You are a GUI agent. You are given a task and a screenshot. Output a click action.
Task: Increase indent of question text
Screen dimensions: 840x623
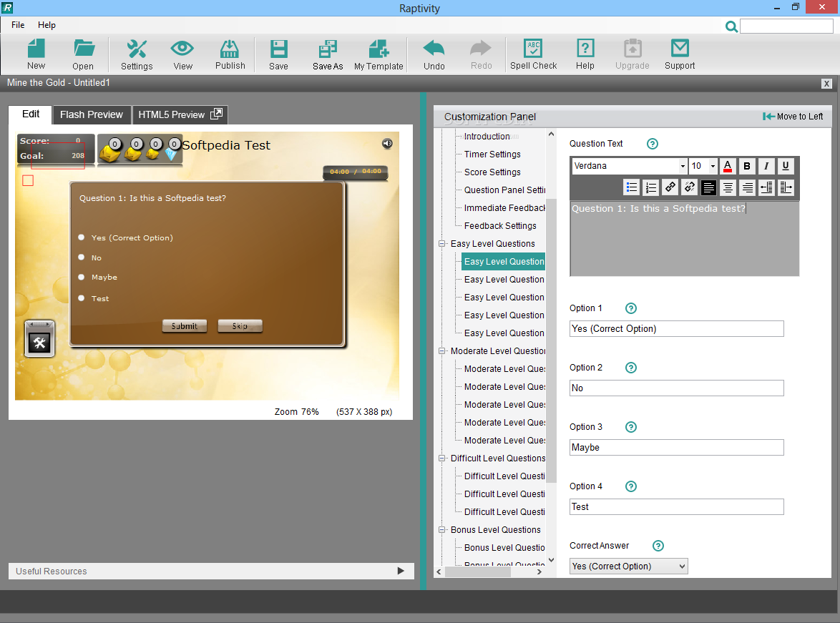point(786,187)
